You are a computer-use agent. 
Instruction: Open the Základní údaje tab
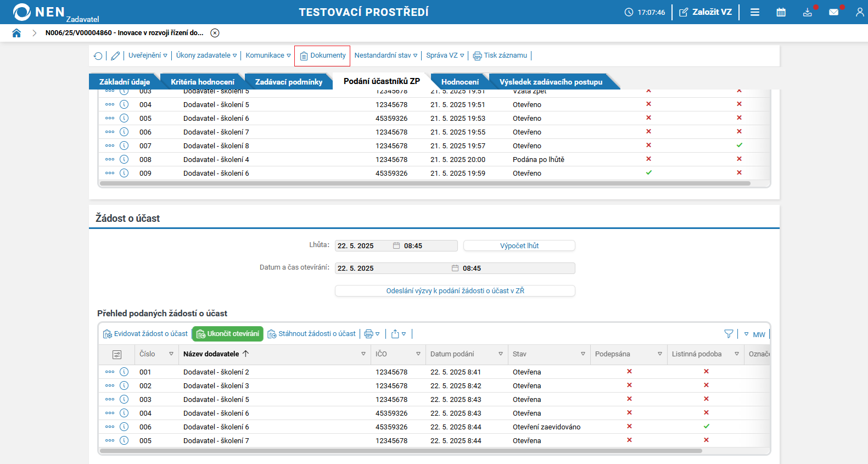pos(125,82)
